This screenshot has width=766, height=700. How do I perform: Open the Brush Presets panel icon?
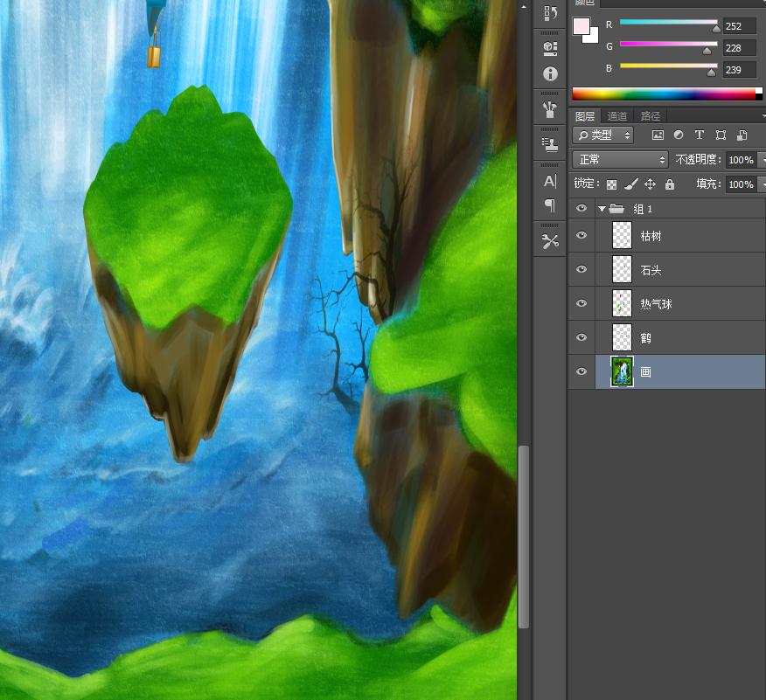pos(550,109)
